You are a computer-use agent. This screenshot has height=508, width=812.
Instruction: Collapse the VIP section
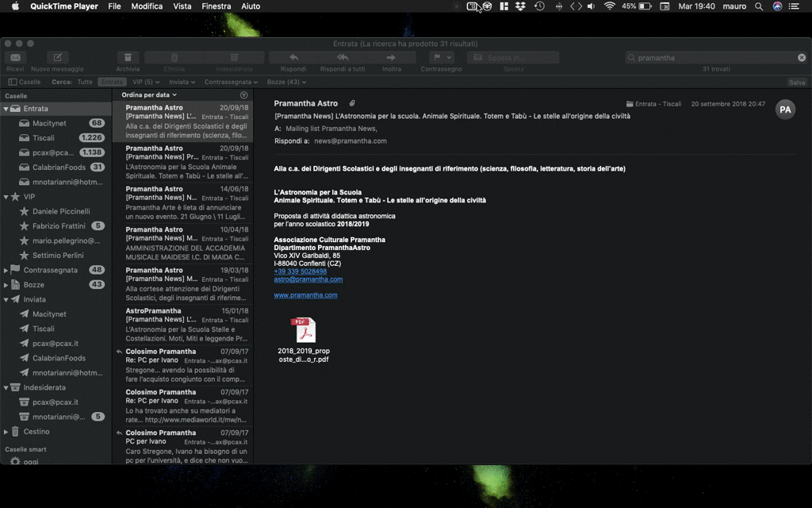pyautogui.click(x=6, y=197)
